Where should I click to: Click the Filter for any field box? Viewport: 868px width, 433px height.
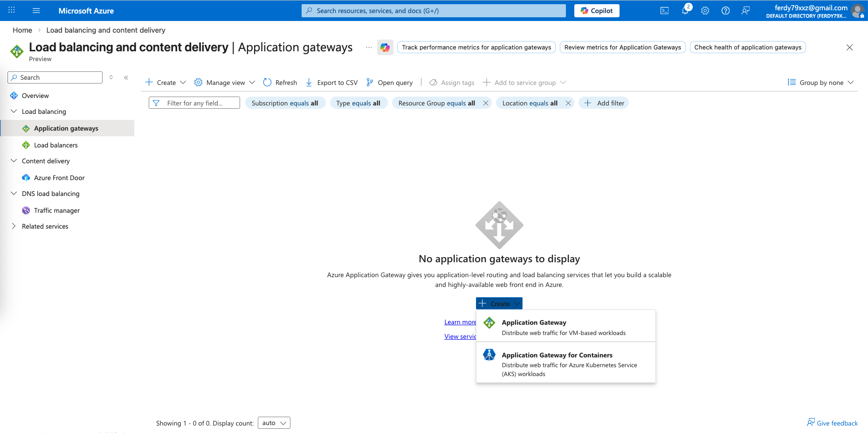(194, 103)
